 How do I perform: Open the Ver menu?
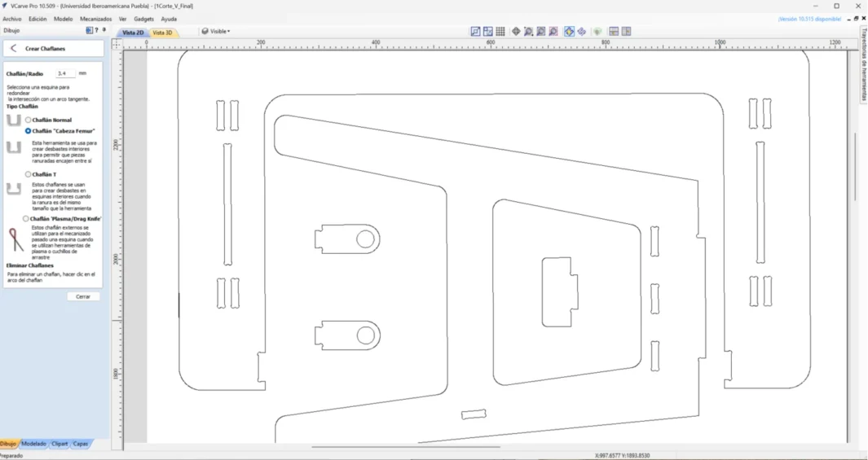tap(123, 19)
